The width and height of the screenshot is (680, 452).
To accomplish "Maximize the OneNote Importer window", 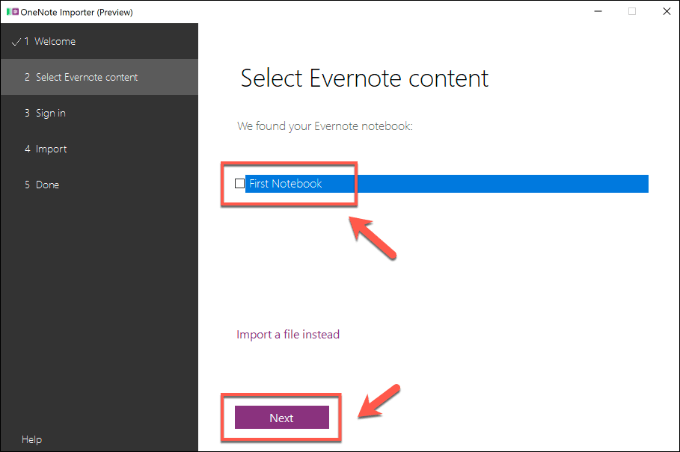I will (631, 11).
